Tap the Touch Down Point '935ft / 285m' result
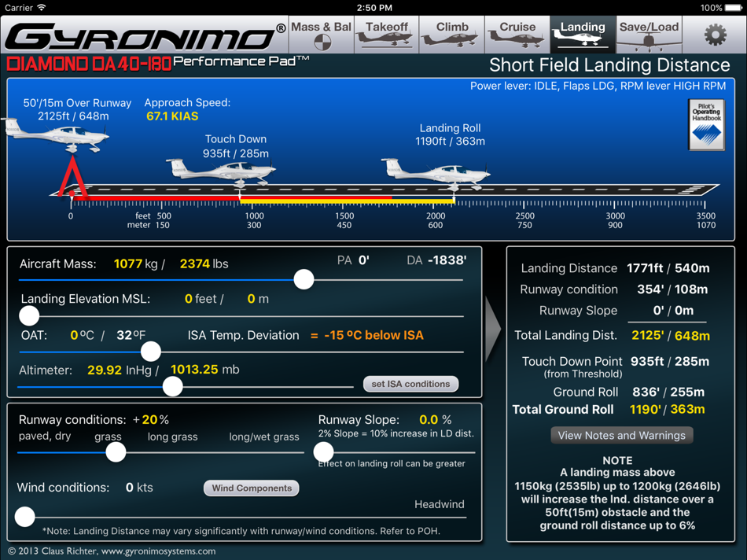Screen dimensions: 747x560 [x=670, y=361]
